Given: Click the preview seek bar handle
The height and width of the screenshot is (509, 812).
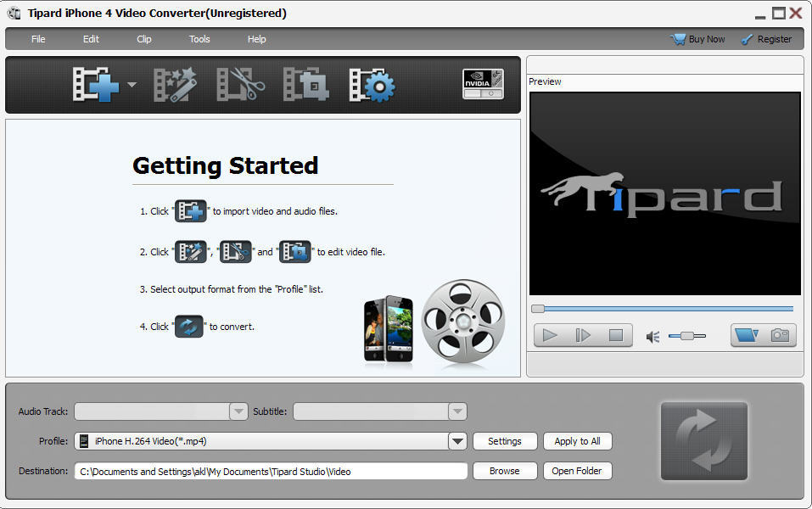Looking at the screenshot, I should (538, 309).
